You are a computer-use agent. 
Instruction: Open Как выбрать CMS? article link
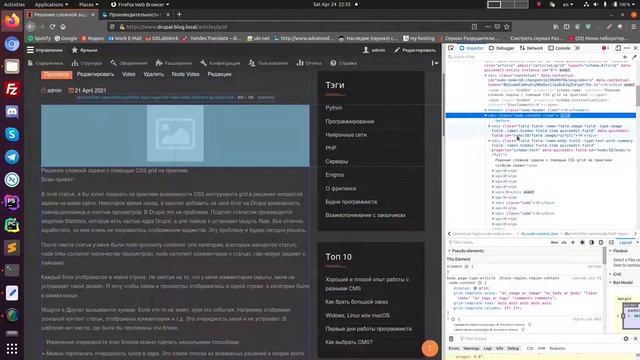(349, 342)
